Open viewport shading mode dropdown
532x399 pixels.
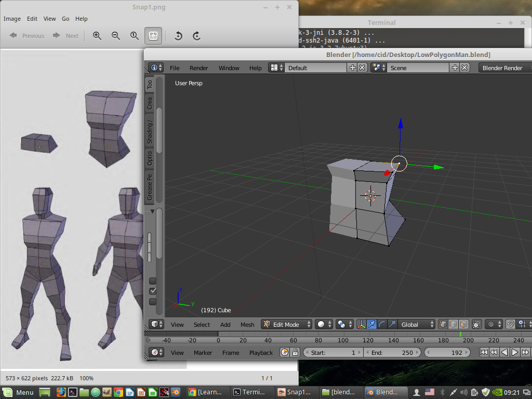coord(324,324)
